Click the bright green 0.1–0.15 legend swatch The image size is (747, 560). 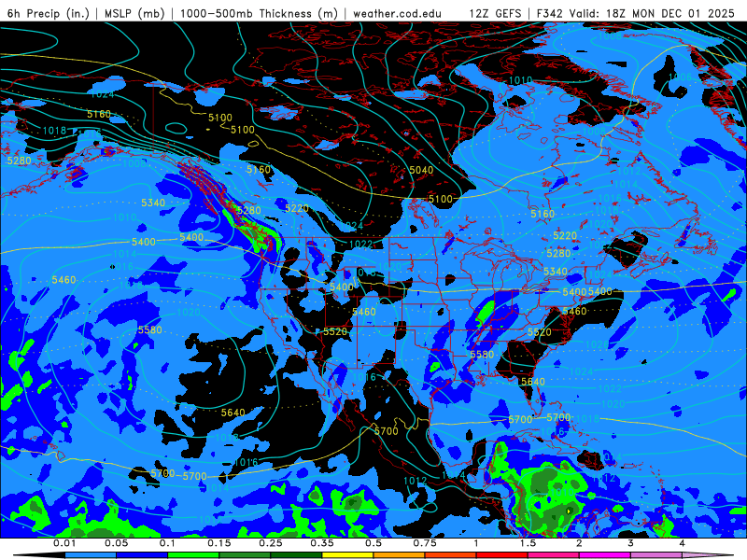(193, 555)
